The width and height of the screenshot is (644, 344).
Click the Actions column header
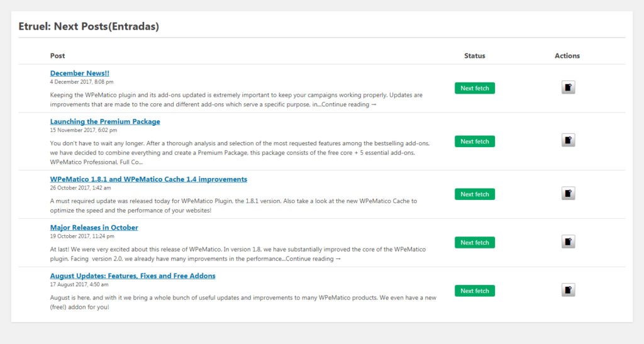pos(567,56)
